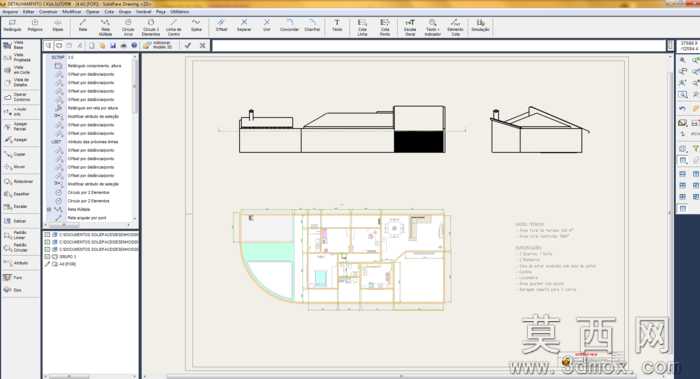Select the Retângulo drawing tool
The width and height of the screenshot is (700, 379).
(x=12, y=25)
